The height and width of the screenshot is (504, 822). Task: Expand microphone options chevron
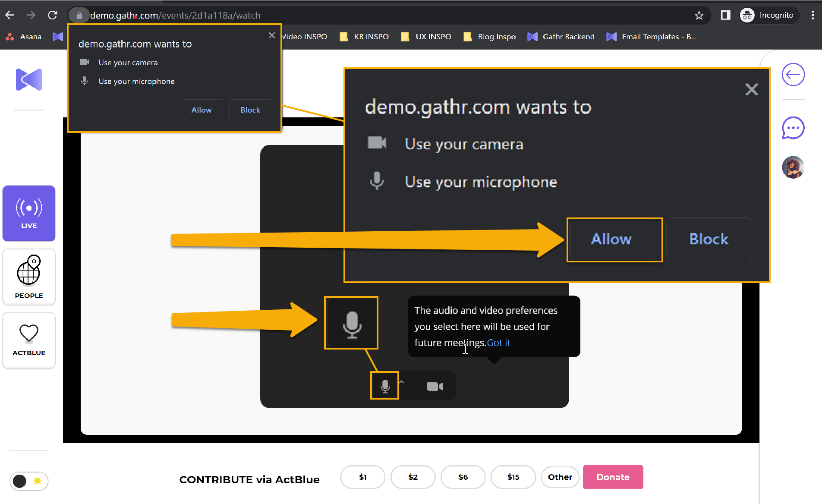pyautogui.click(x=402, y=382)
